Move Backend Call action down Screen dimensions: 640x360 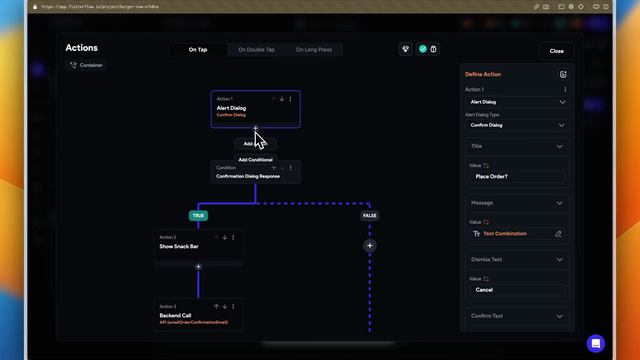tap(225, 306)
